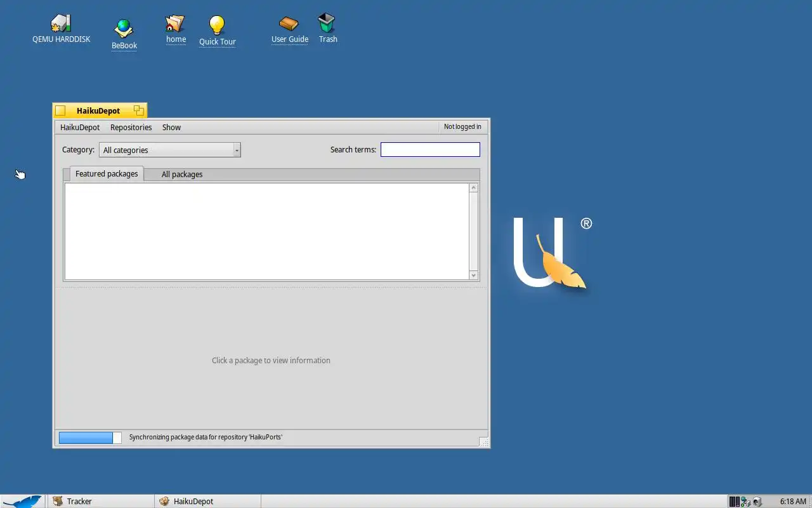Screen dimensions: 812x508
Task: Focus the Search terms input field
Action: (430, 149)
